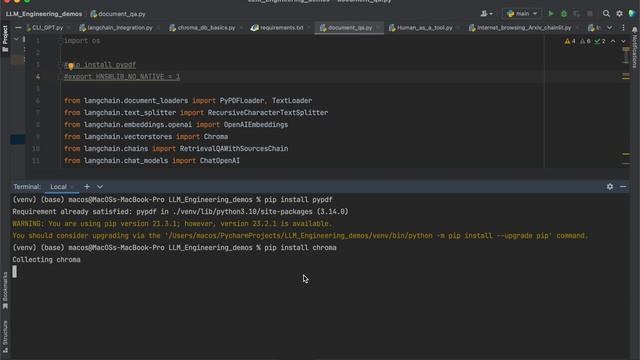Click the weak warnings indicator showing 6
The width and height of the screenshot is (640, 360).
(585, 41)
